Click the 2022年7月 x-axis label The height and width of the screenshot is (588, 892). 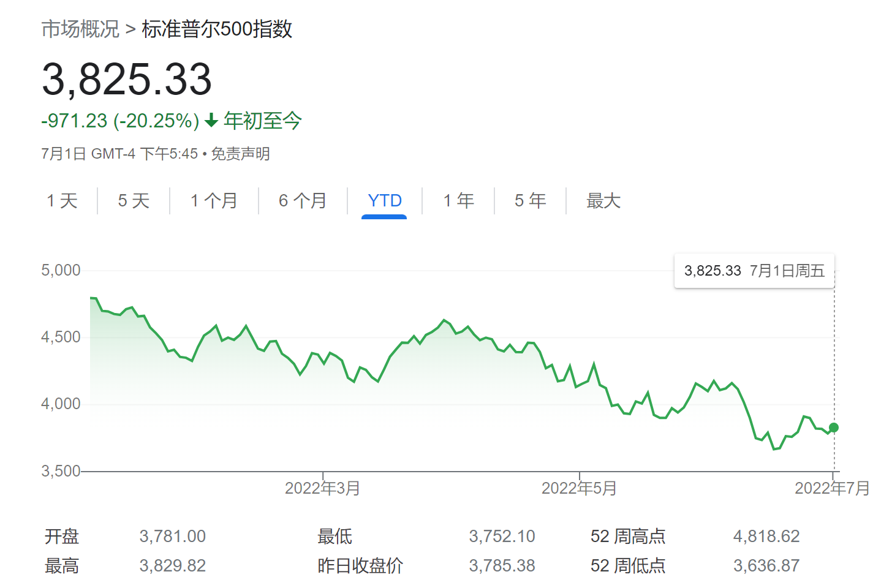(x=833, y=488)
